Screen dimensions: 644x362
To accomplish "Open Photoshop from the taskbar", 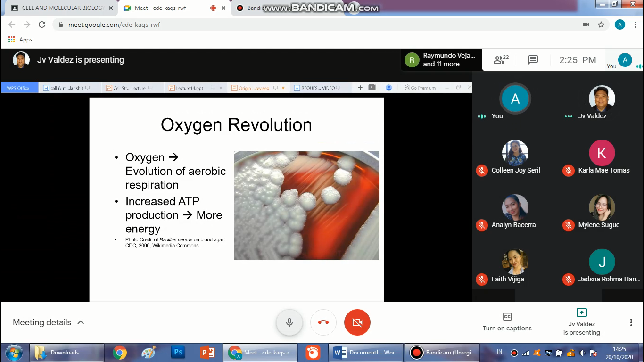I will pyautogui.click(x=178, y=352).
